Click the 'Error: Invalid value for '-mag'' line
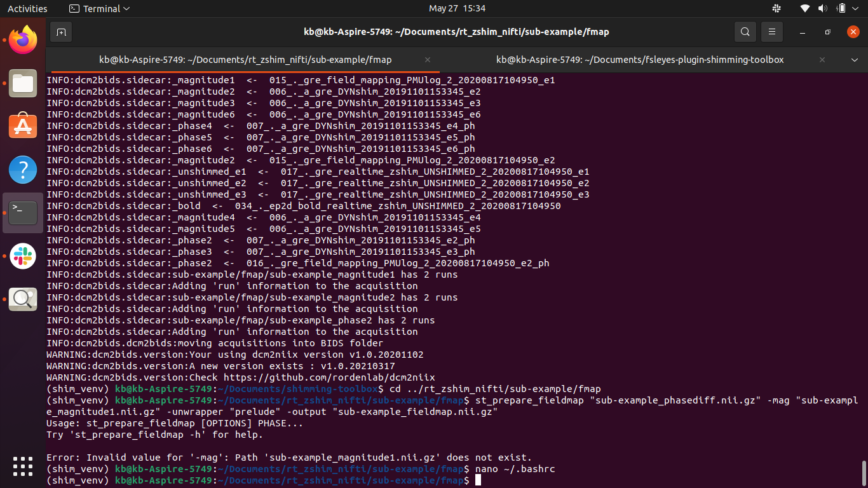The image size is (868, 488). (289, 457)
